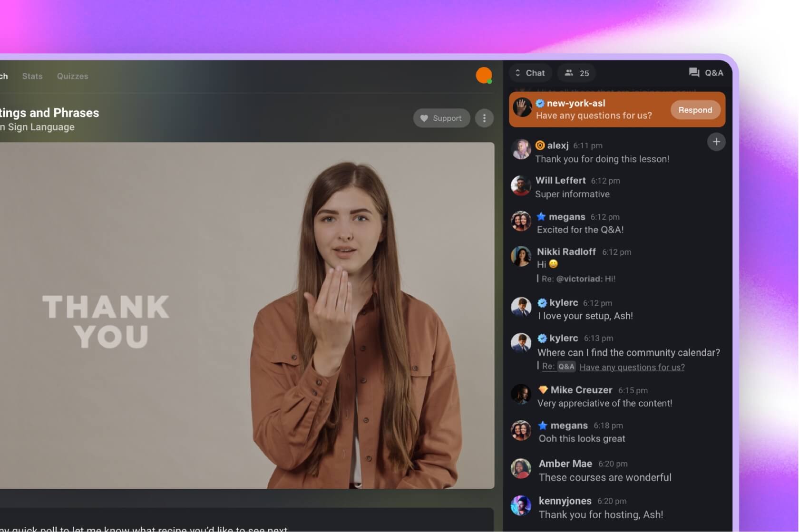Click the verified badge on kylerc's 6:13 message
This screenshot has width=799, height=532.
(542, 339)
